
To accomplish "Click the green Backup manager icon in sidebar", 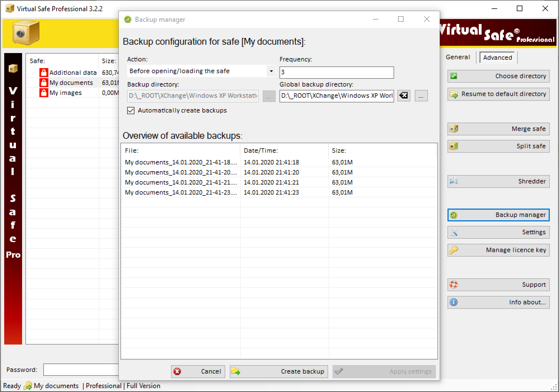I will (454, 215).
